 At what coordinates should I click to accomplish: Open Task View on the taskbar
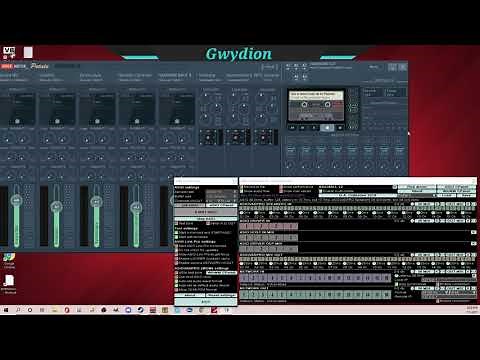[42, 310]
